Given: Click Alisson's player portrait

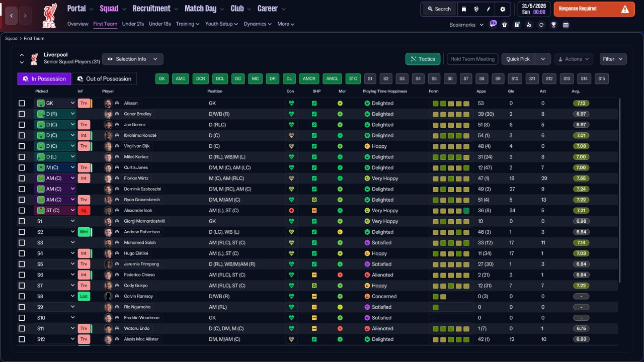Looking at the screenshot, I should 108,103.
